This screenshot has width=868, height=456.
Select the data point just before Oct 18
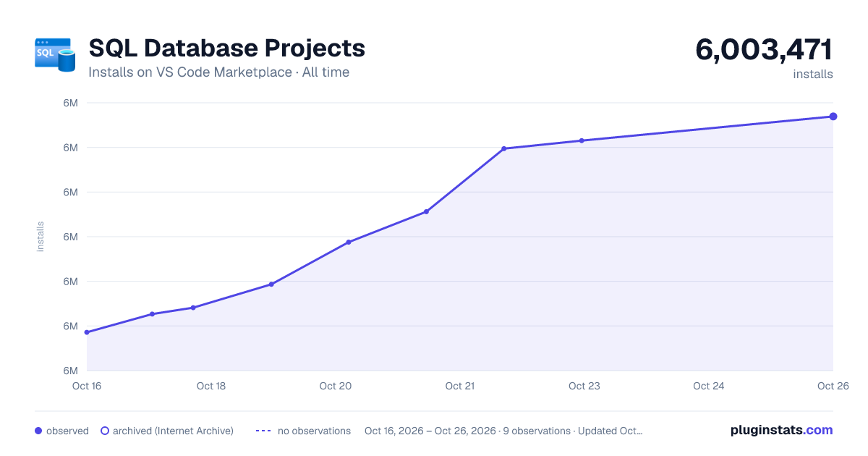[x=193, y=308]
